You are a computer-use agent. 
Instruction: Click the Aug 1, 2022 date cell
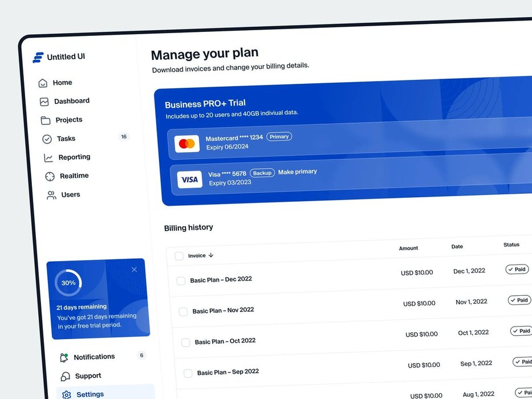point(479,394)
